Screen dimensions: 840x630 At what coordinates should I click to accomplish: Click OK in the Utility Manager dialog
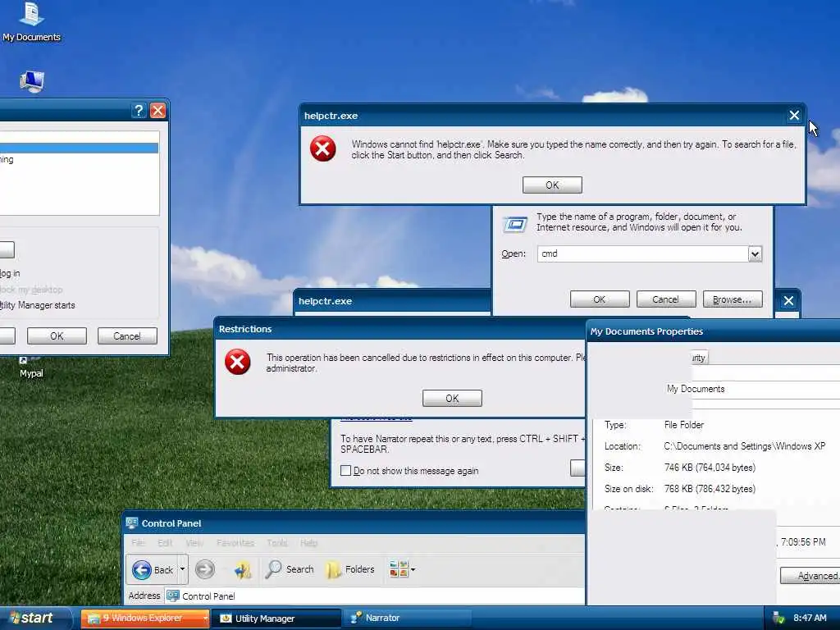click(57, 336)
